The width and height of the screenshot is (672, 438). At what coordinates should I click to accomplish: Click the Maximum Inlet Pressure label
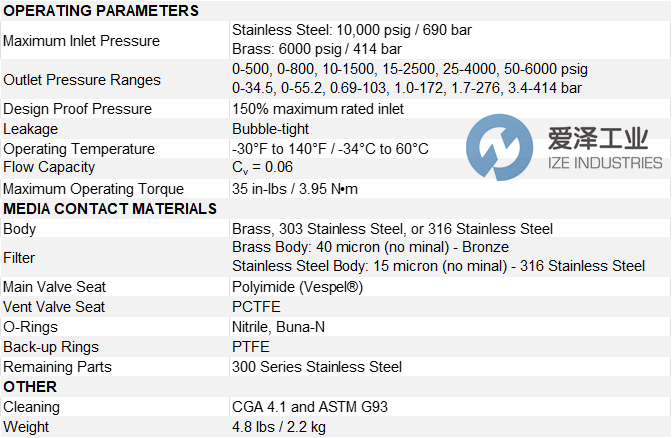coord(81,41)
